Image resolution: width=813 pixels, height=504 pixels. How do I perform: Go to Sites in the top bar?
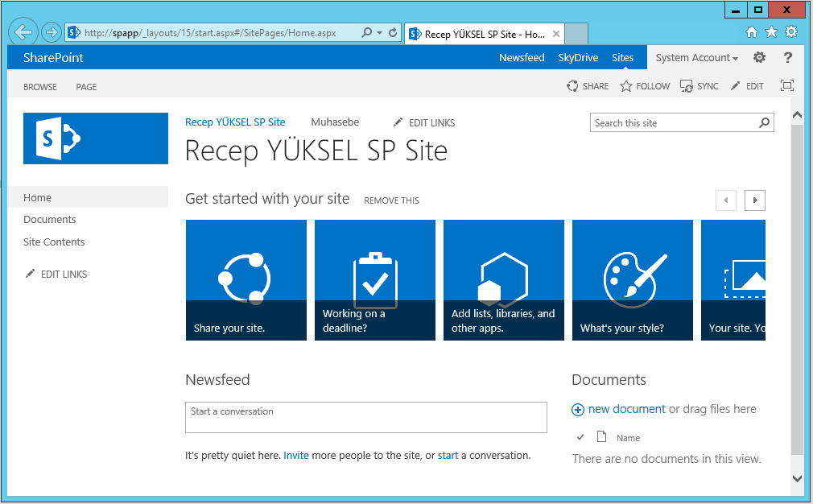pos(623,57)
